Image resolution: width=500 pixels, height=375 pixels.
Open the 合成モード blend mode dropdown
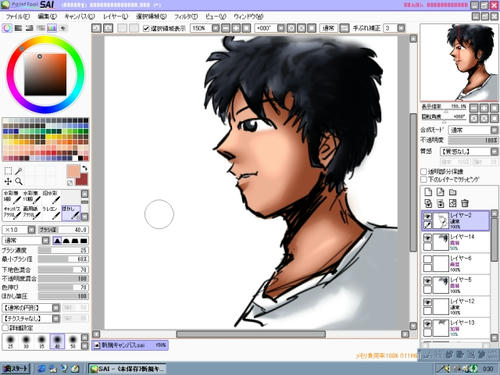tap(474, 130)
